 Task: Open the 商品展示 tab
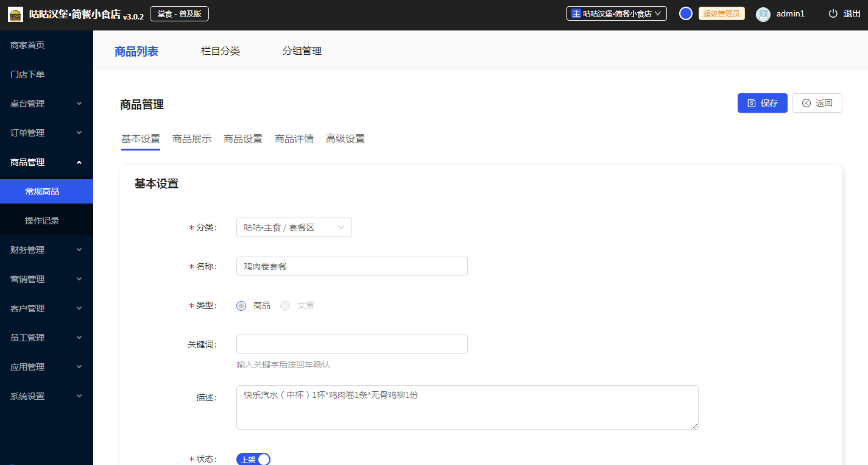[192, 139]
